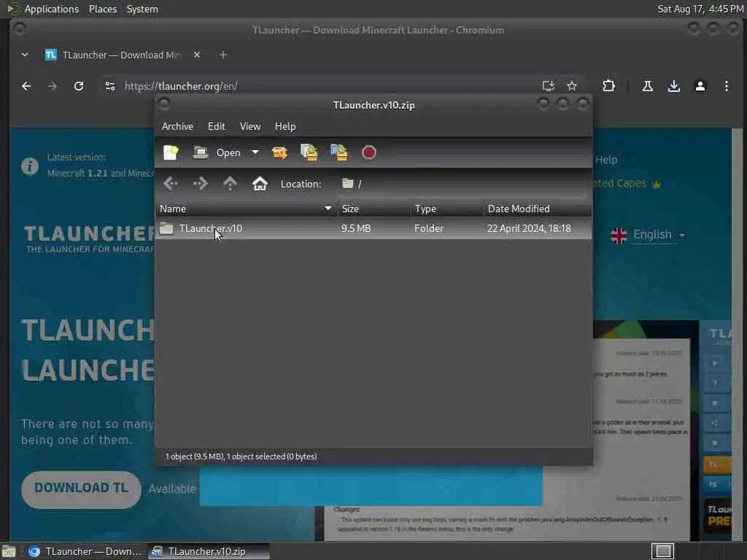Open the Chromium profile icon
This screenshot has width=747, height=560.
pos(700,86)
